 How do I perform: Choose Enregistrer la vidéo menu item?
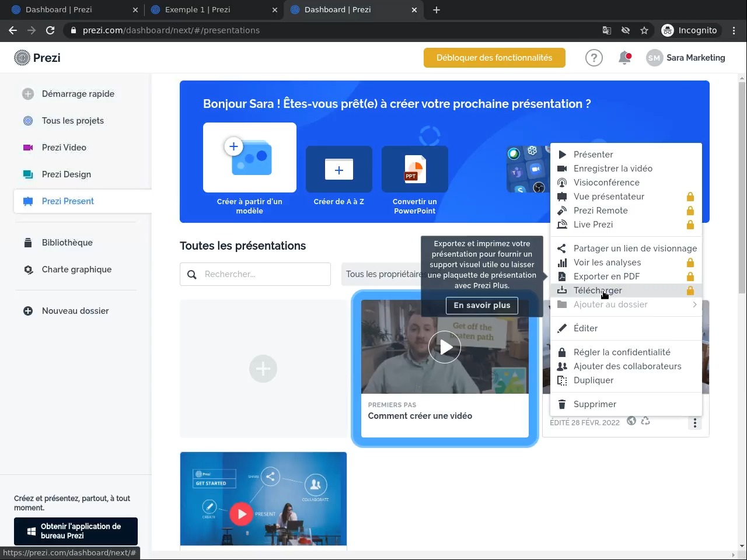626,169
